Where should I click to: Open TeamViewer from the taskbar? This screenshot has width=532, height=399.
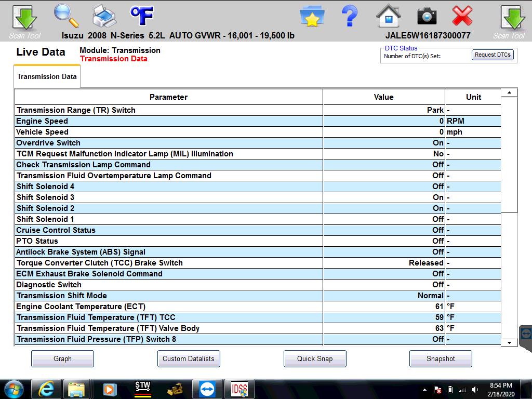[x=207, y=389]
